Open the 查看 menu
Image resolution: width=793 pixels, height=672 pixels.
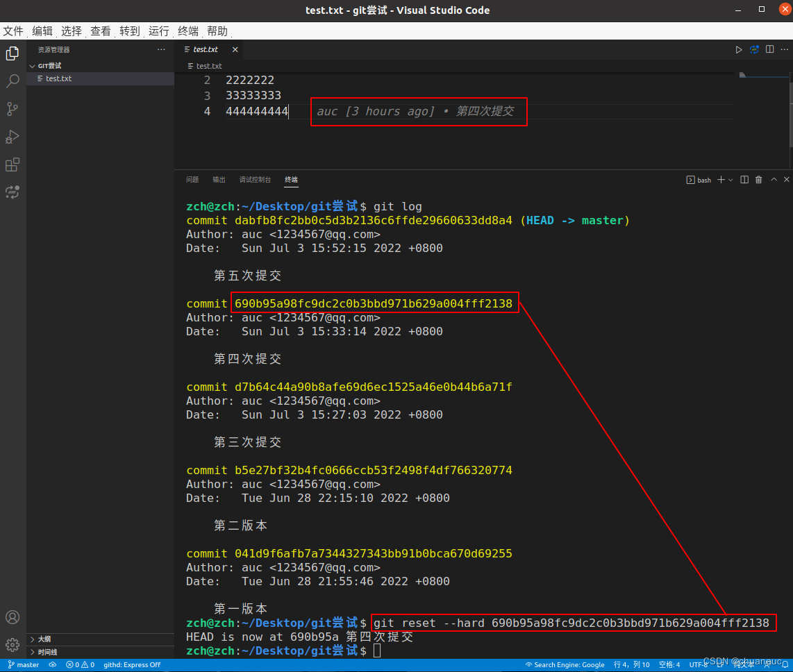[x=101, y=31]
